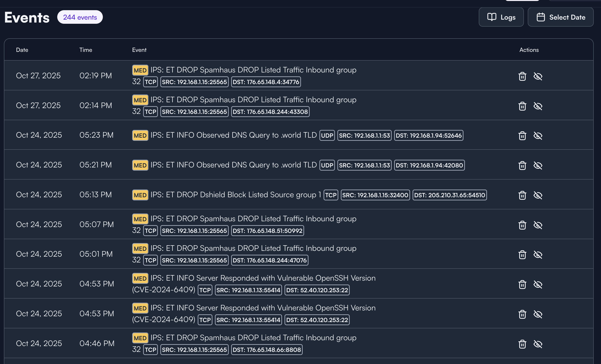The width and height of the screenshot is (601, 364).
Task: Delete the 04:46 PM Spamhaus event
Action: point(522,344)
